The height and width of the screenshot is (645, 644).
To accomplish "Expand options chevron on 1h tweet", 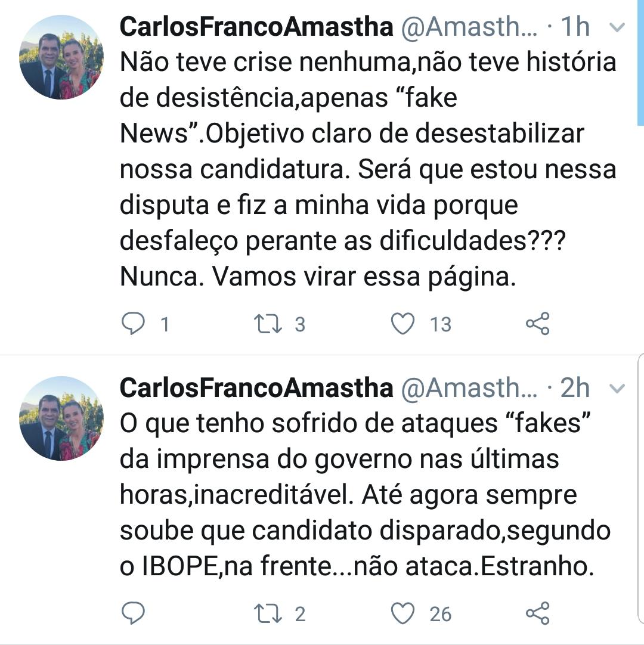I will 618,27.
